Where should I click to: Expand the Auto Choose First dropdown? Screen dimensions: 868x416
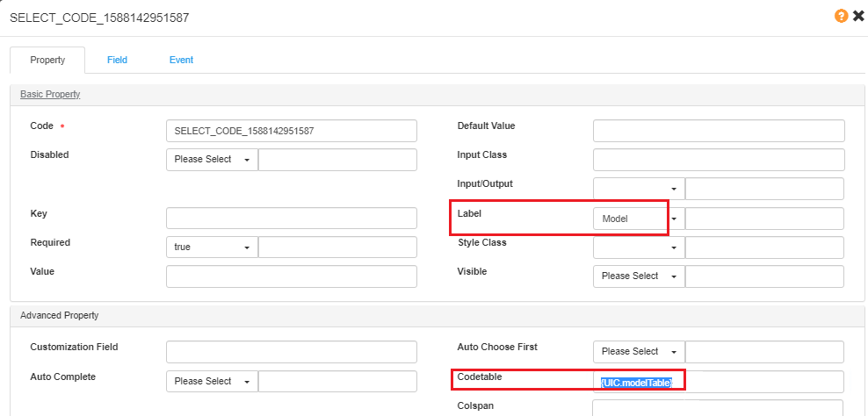coord(638,352)
